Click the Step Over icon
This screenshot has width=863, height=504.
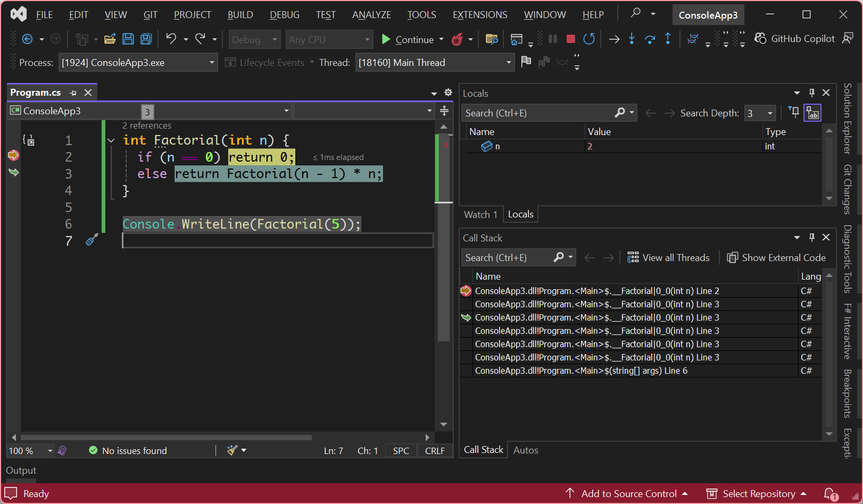(x=650, y=39)
